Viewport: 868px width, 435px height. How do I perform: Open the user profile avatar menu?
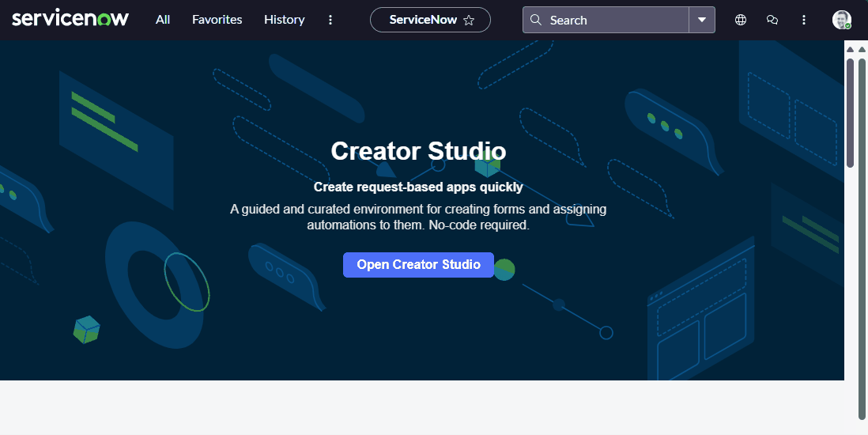[841, 20]
